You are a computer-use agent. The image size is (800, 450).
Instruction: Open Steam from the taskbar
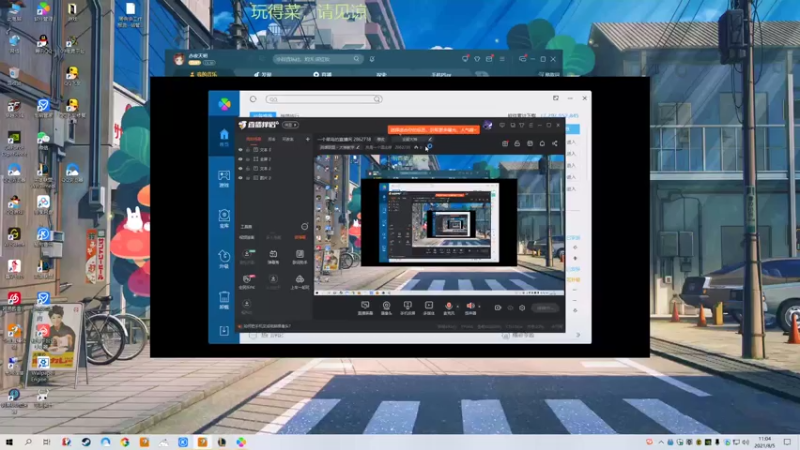pos(86,442)
